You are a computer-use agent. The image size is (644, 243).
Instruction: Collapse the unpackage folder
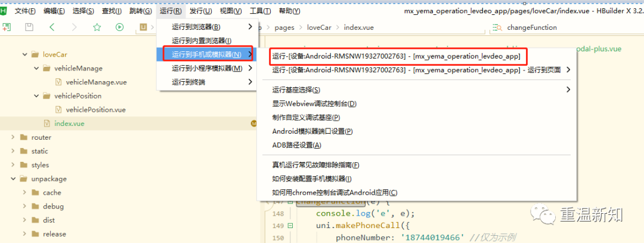13,179
